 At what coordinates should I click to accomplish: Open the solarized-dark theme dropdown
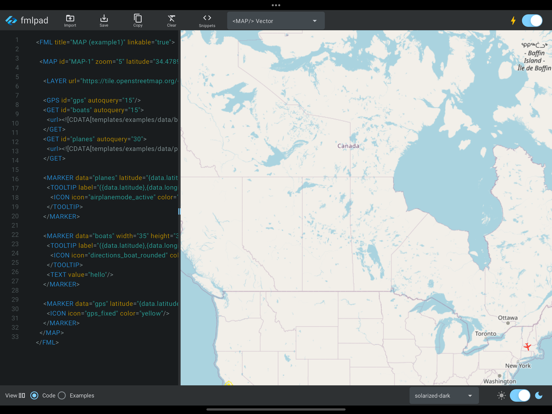(444, 396)
